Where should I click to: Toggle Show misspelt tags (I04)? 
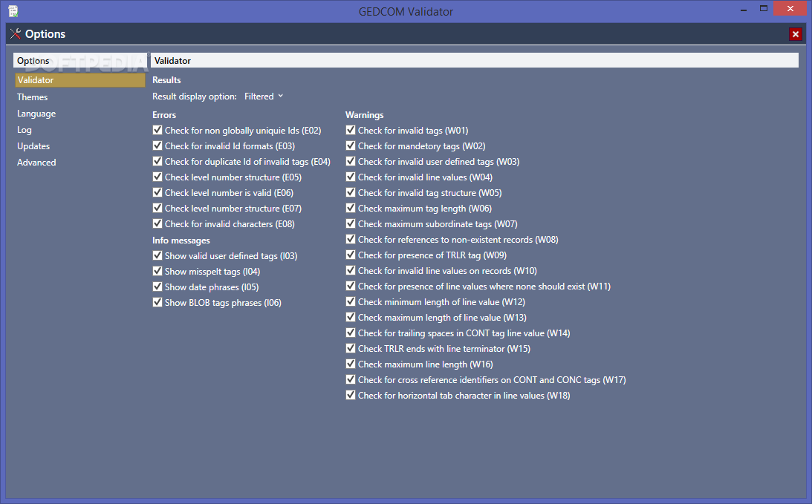click(x=157, y=271)
